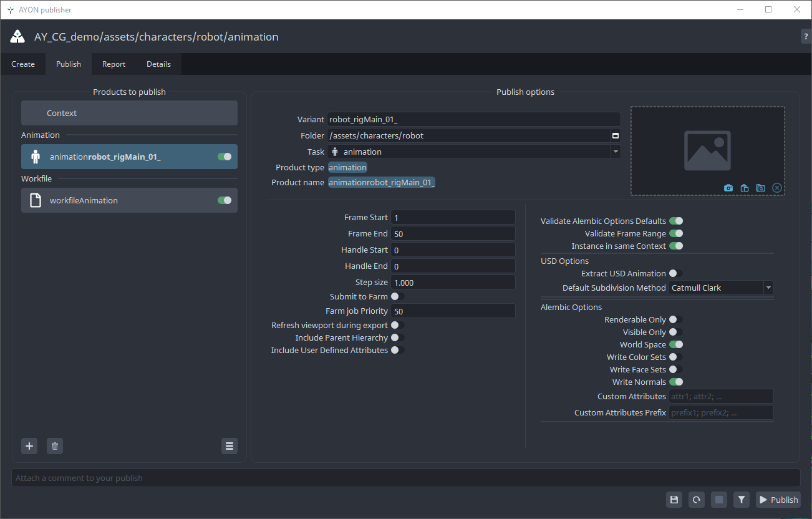Clear the thumbnail with X icon

[776, 188]
